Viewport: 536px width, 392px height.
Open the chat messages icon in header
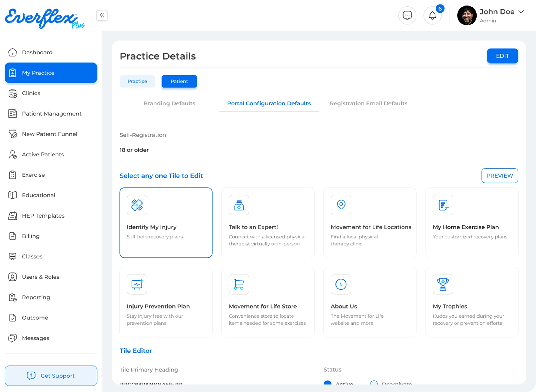tap(407, 15)
